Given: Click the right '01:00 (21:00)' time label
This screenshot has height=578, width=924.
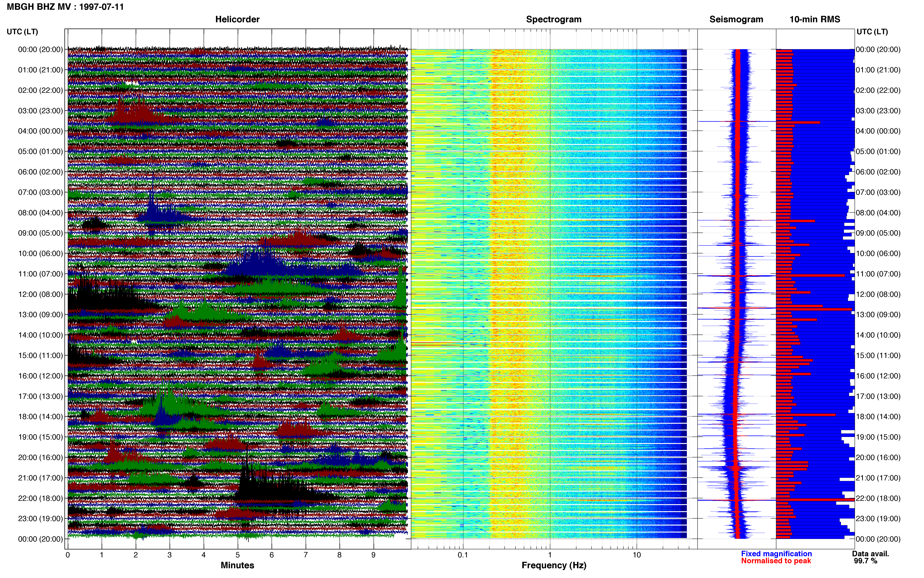Looking at the screenshot, I should click(x=878, y=70).
